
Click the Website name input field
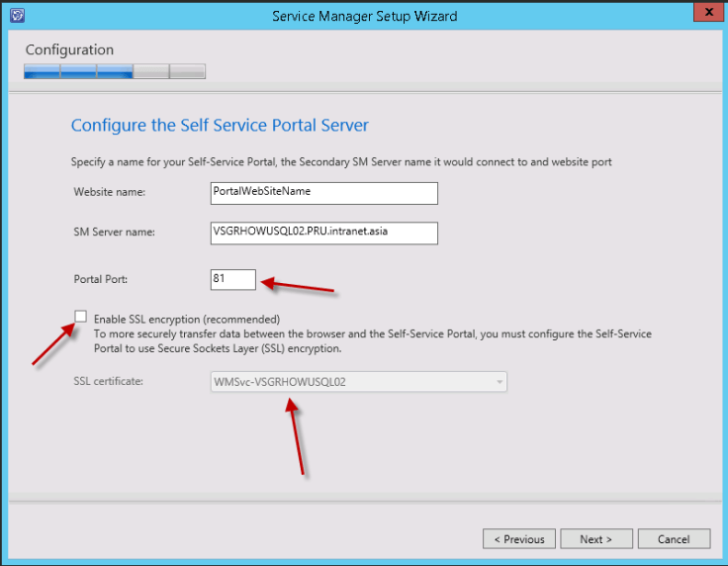click(x=323, y=192)
